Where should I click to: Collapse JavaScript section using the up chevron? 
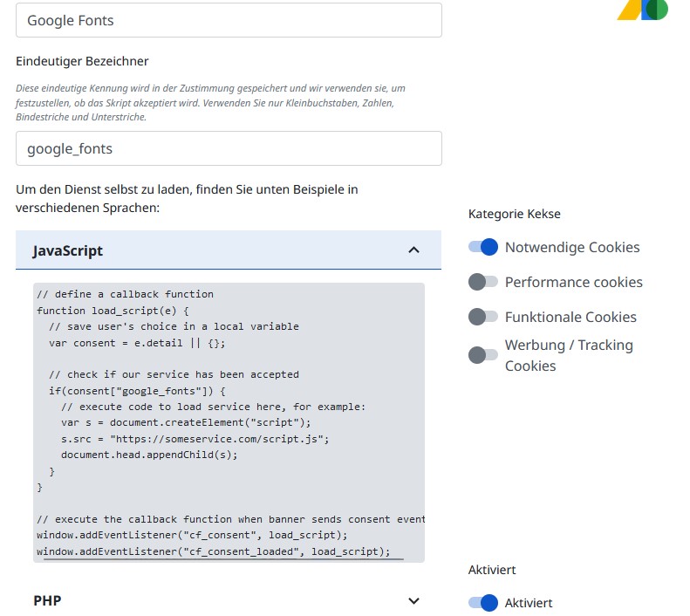pos(413,250)
